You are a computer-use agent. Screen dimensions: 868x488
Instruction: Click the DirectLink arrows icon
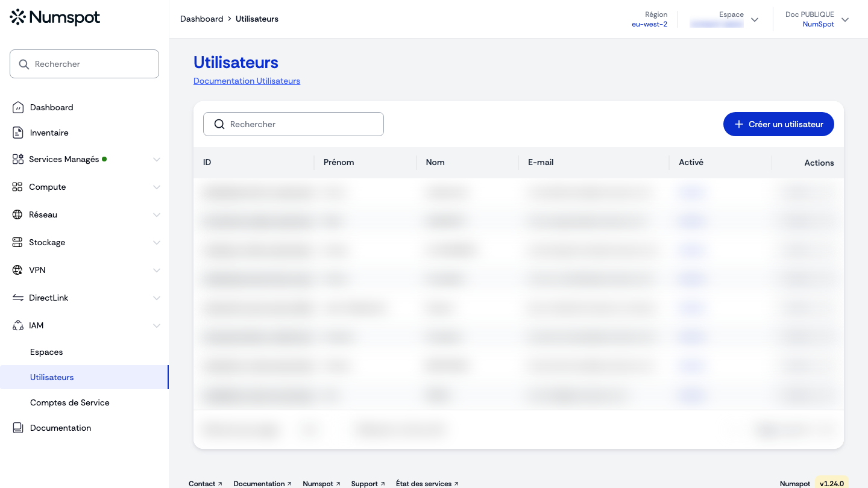pyautogui.click(x=17, y=298)
